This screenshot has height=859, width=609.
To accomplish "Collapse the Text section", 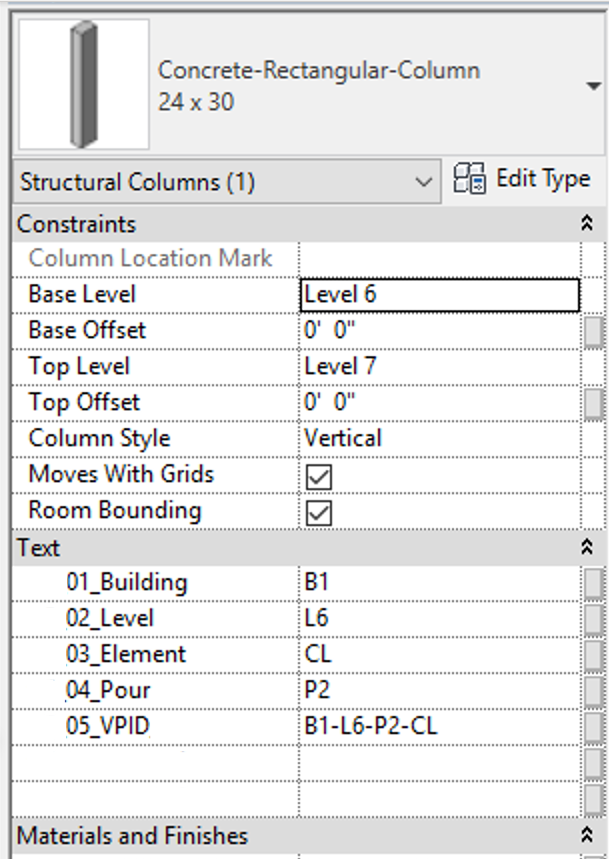I will tap(587, 548).
